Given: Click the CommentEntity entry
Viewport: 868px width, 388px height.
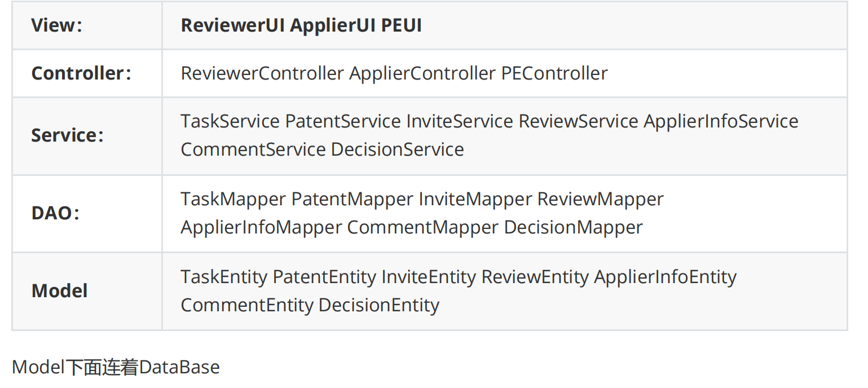Looking at the screenshot, I should (247, 305).
